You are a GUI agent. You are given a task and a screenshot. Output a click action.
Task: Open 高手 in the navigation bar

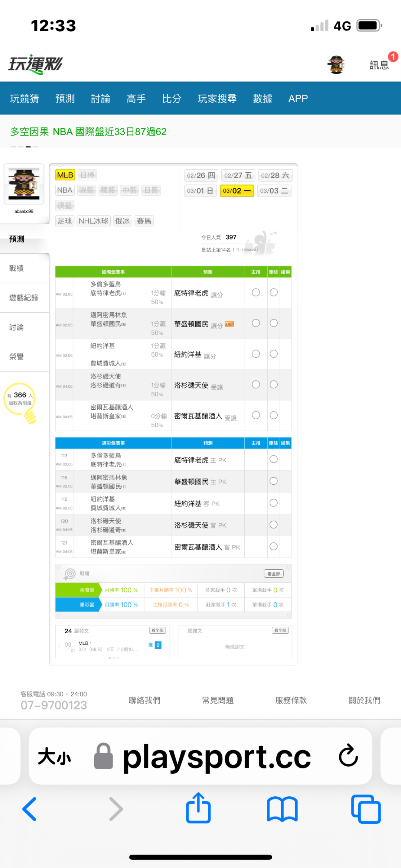[x=136, y=98]
